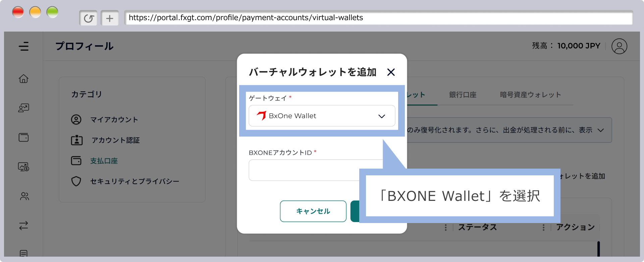Open the ゲートウェイ BxOne Wallet dropdown

322,116
